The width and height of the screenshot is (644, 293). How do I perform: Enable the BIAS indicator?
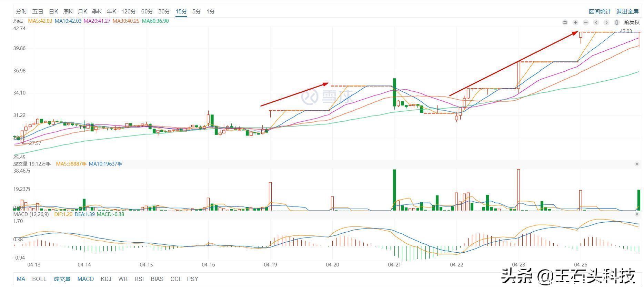pos(157,279)
